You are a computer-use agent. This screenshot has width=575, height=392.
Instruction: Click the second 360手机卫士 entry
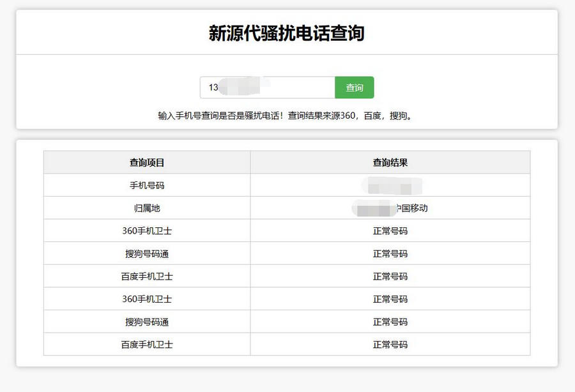(x=146, y=299)
